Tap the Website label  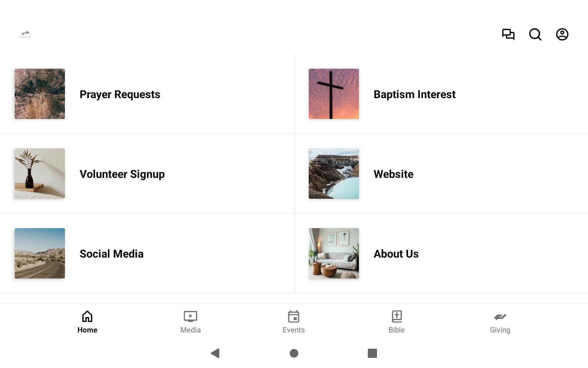393,174
